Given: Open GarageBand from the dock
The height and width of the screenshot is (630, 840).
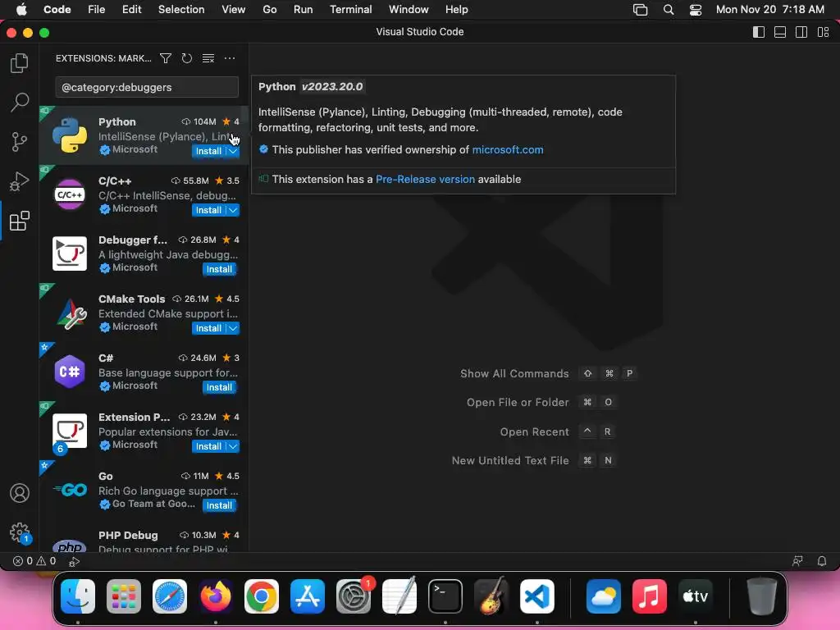Looking at the screenshot, I should [x=491, y=596].
